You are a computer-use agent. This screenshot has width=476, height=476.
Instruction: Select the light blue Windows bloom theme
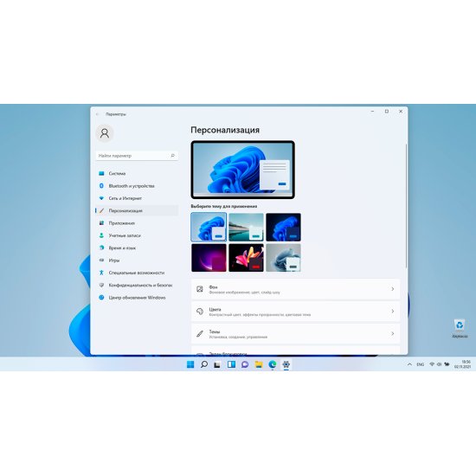pos(209,227)
